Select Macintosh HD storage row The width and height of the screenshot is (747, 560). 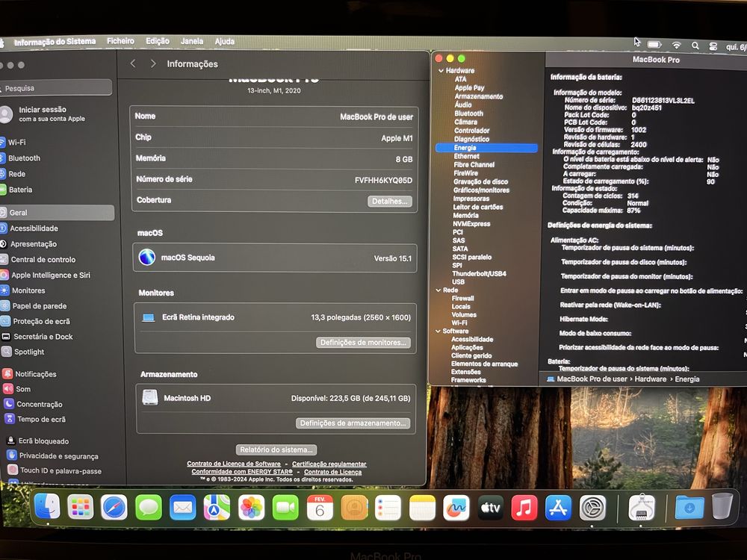tap(276, 398)
